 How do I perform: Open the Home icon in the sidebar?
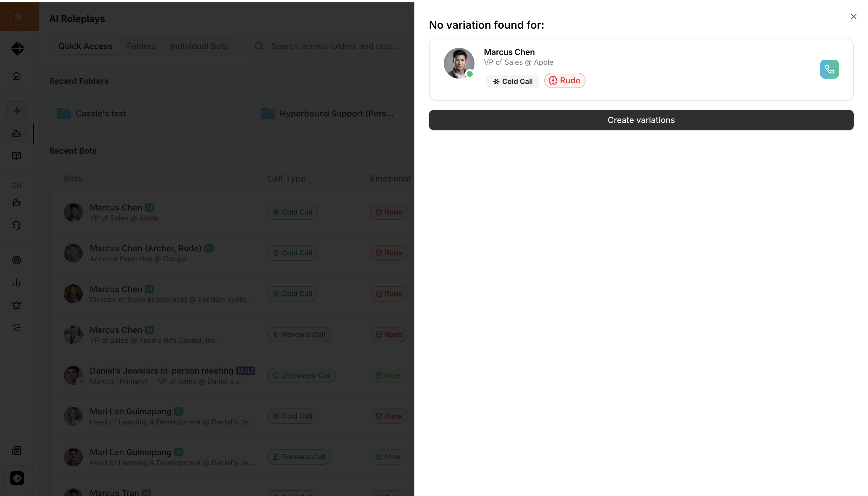coord(16,76)
